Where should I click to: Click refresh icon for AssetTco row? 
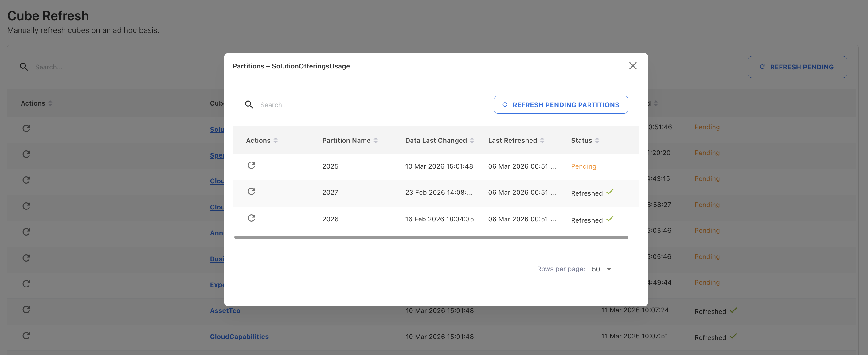click(x=26, y=310)
